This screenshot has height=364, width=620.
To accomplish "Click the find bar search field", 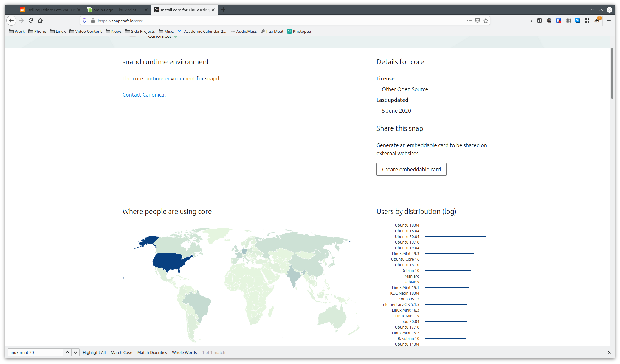I will [x=35, y=352].
